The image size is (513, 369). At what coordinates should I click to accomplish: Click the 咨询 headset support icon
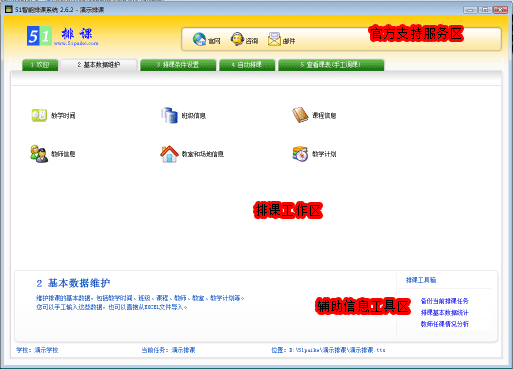click(x=237, y=39)
